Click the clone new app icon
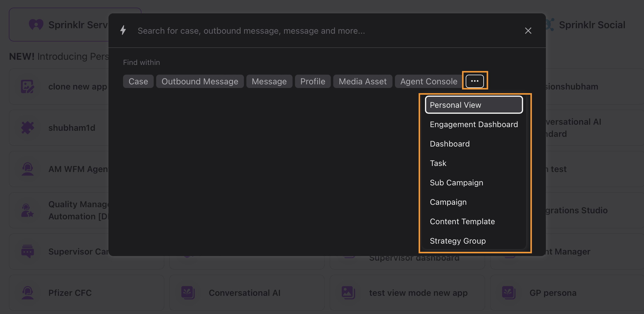The height and width of the screenshot is (314, 644). pyautogui.click(x=27, y=86)
